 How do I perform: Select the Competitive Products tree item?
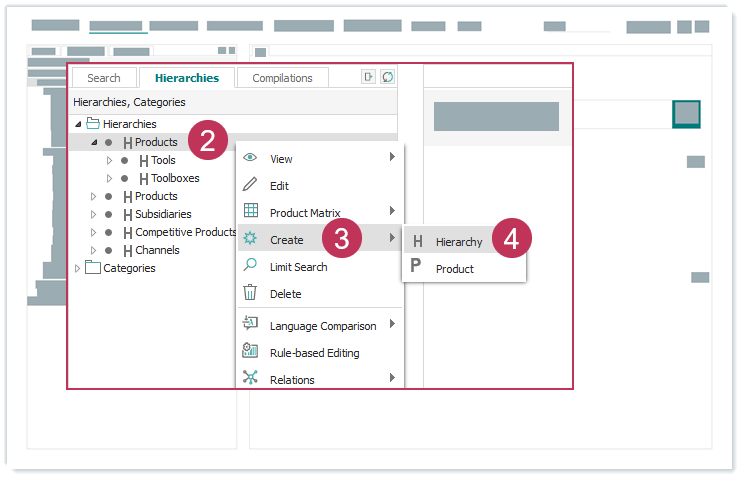pos(185,232)
